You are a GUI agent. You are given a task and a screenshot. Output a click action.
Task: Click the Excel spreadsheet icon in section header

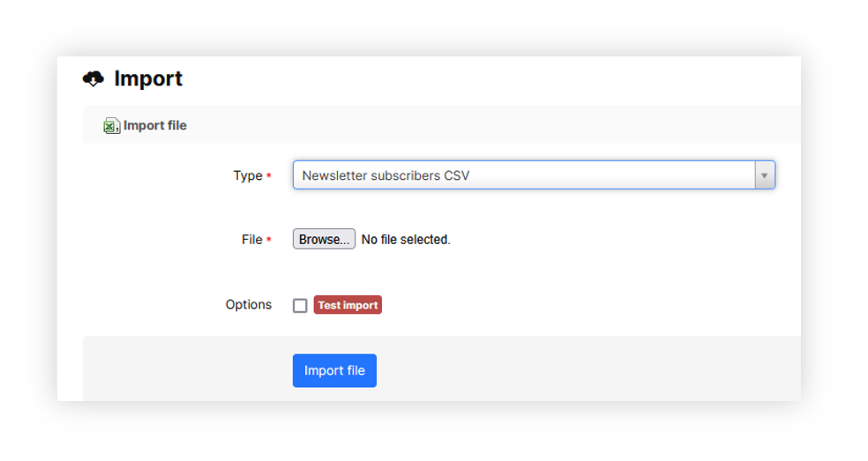click(x=111, y=126)
